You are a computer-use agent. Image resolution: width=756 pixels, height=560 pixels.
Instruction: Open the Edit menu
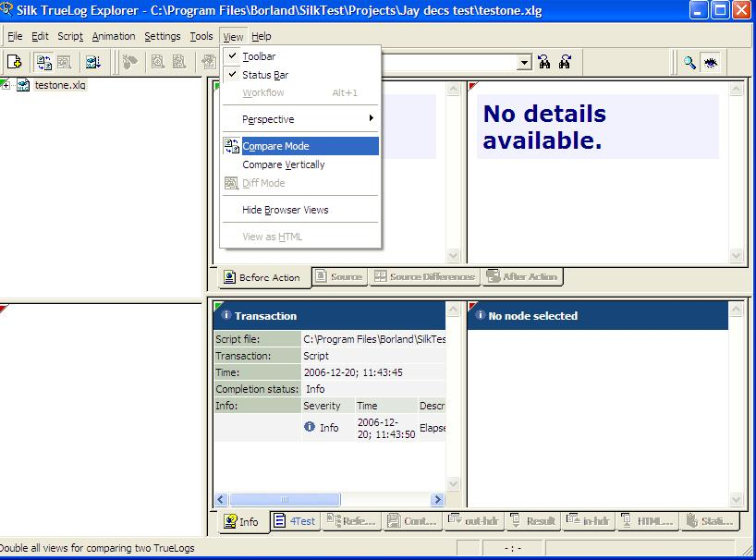(x=40, y=36)
